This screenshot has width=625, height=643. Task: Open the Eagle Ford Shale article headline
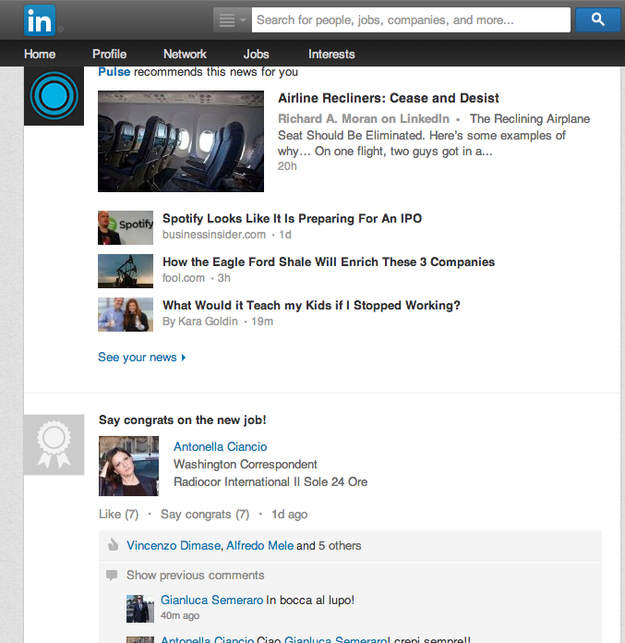click(328, 262)
